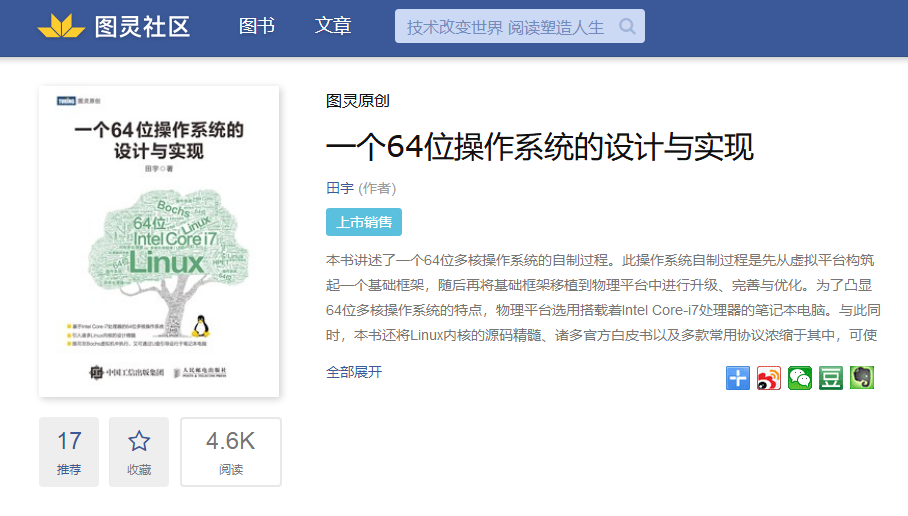Share via WeChat icon
The height and width of the screenshot is (516, 908).
pyautogui.click(x=800, y=378)
